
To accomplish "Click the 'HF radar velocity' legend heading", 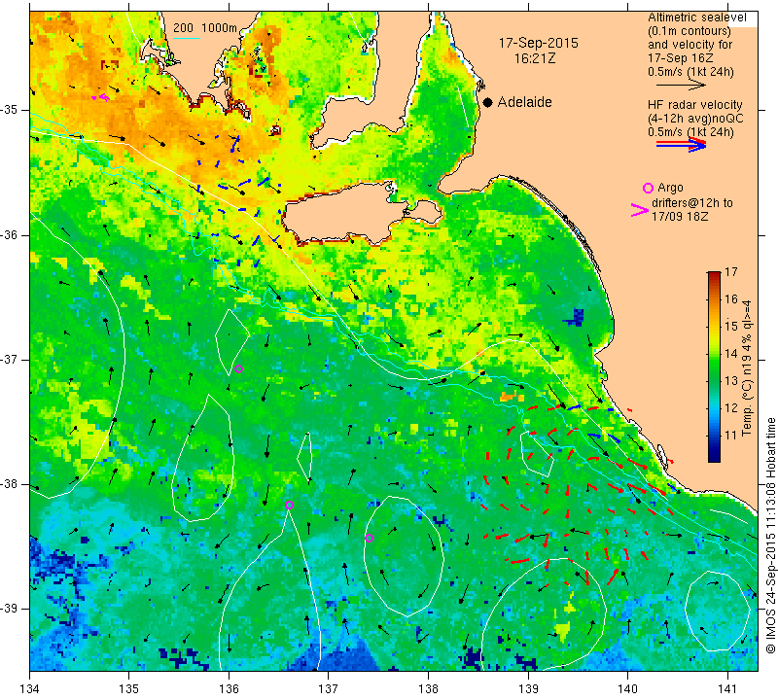I will [x=694, y=105].
